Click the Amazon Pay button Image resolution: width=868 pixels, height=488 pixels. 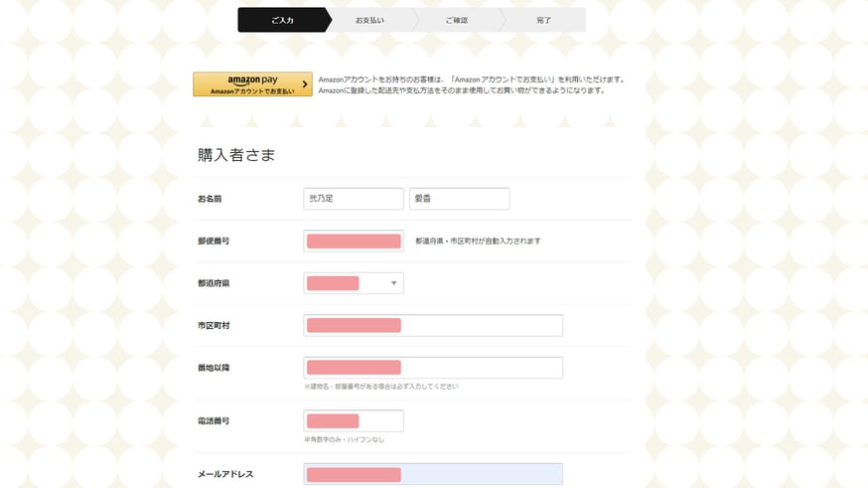pyautogui.click(x=252, y=84)
